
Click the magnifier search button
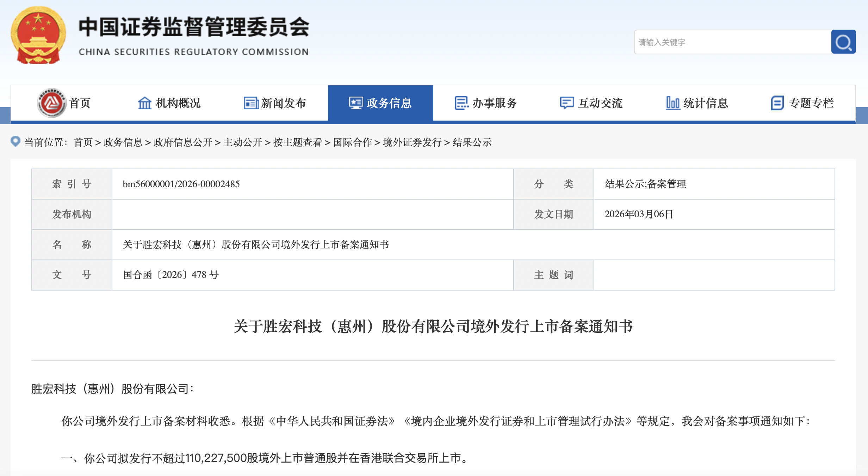[x=843, y=42]
